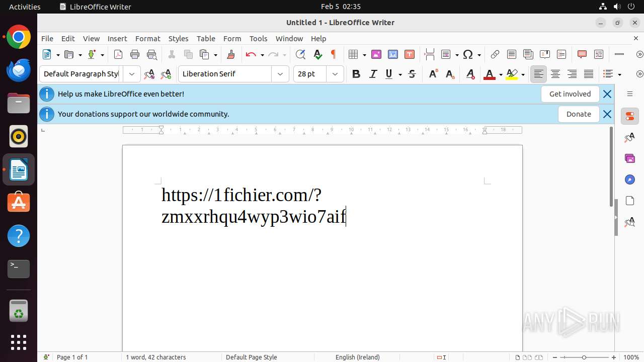Viewport: 644px width, 362px height.
Task: Toggle Print Preview
Action: [151, 54]
